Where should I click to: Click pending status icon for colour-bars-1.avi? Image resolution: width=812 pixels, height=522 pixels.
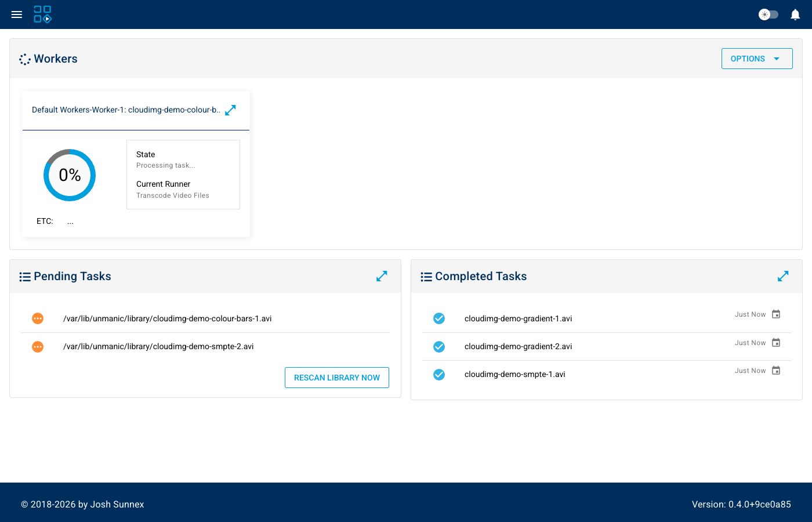[38, 318]
